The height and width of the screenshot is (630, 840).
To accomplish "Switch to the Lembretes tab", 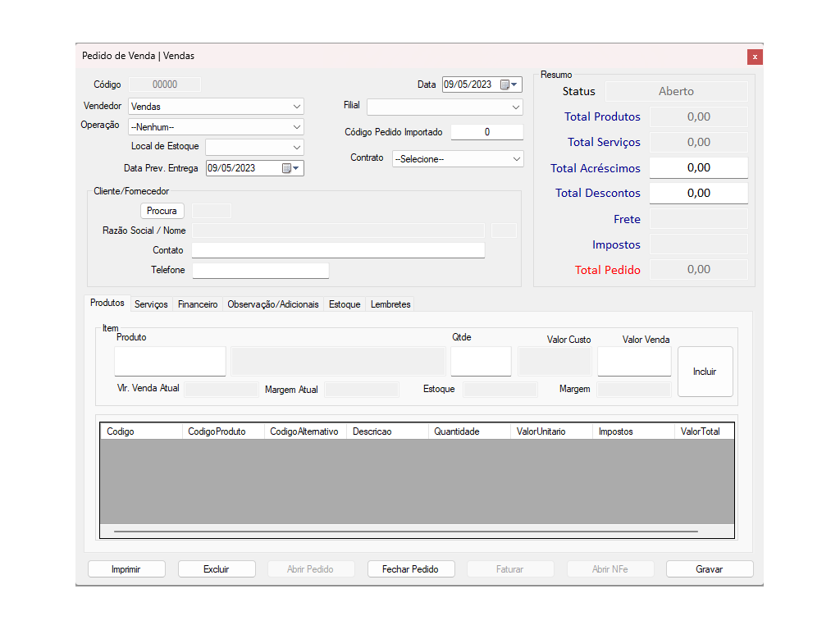I will (390, 304).
